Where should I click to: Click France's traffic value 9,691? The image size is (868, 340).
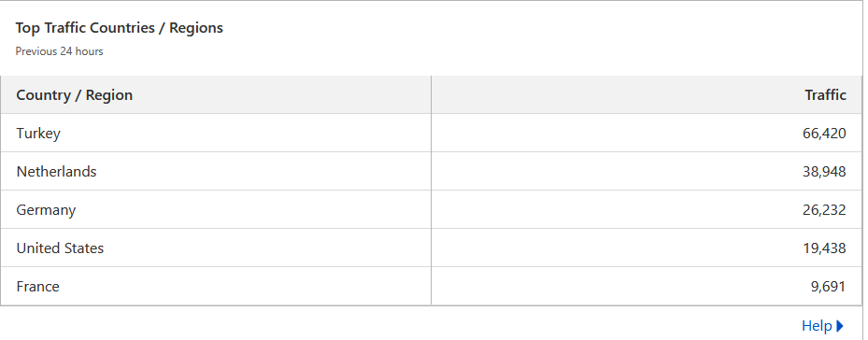coord(828,286)
